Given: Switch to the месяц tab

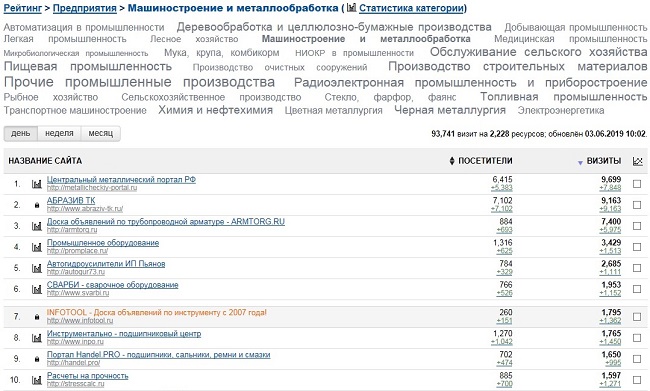Looking at the screenshot, I should tap(101, 134).
